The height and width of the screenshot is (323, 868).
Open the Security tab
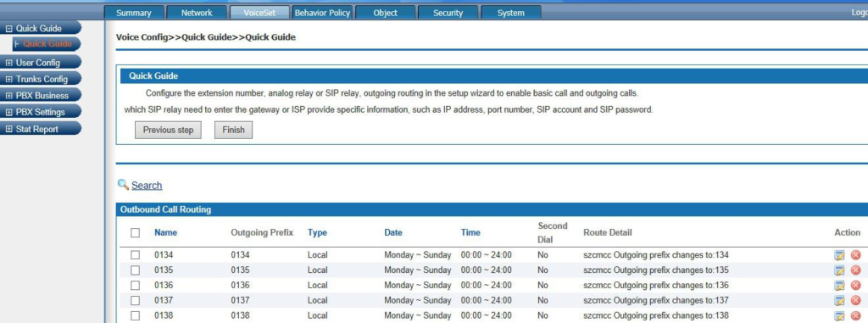click(x=448, y=13)
